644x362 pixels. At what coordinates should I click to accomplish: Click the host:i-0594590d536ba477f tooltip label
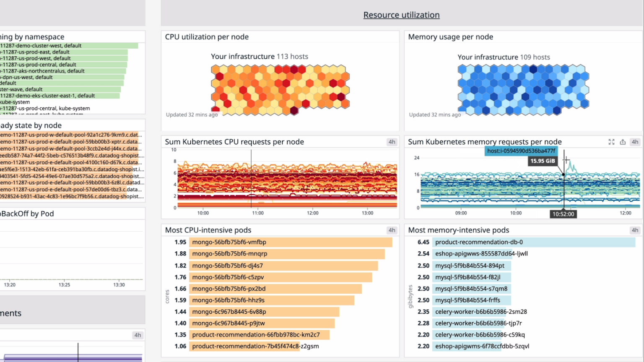[x=521, y=151]
